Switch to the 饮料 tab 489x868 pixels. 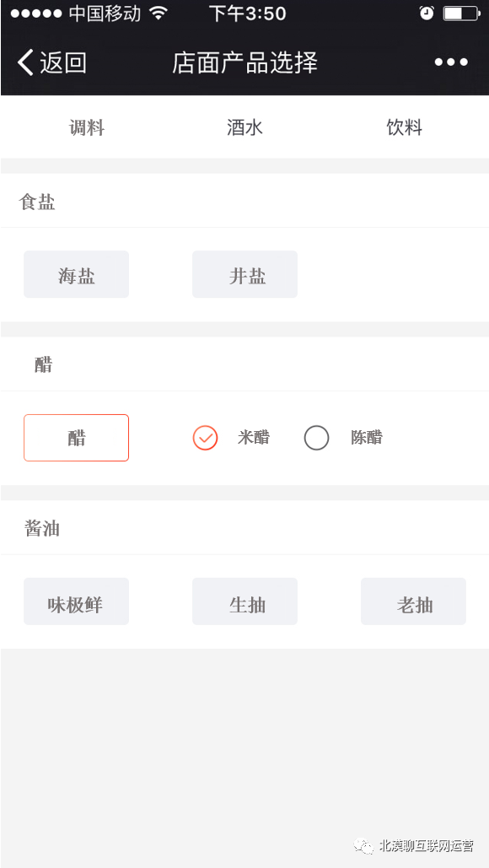pyautogui.click(x=405, y=127)
